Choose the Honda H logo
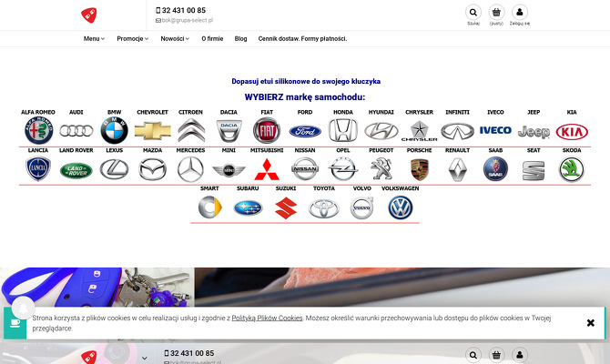The image size is (610, 364). [x=342, y=130]
